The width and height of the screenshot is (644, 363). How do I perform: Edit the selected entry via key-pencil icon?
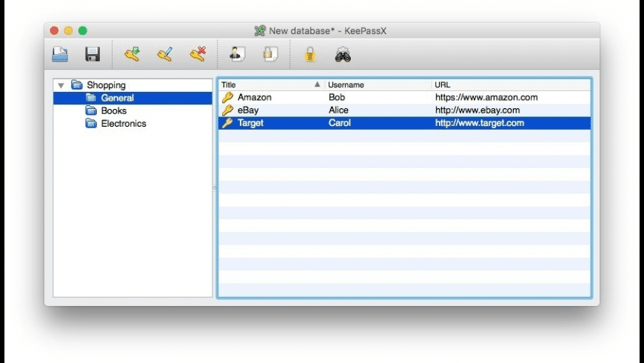[164, 54]
